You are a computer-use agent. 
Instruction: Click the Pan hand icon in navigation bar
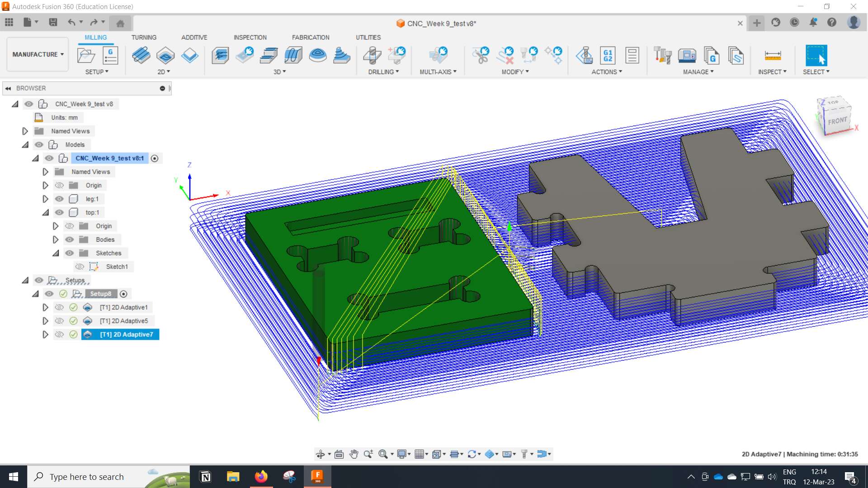click(x=354, y=454)
